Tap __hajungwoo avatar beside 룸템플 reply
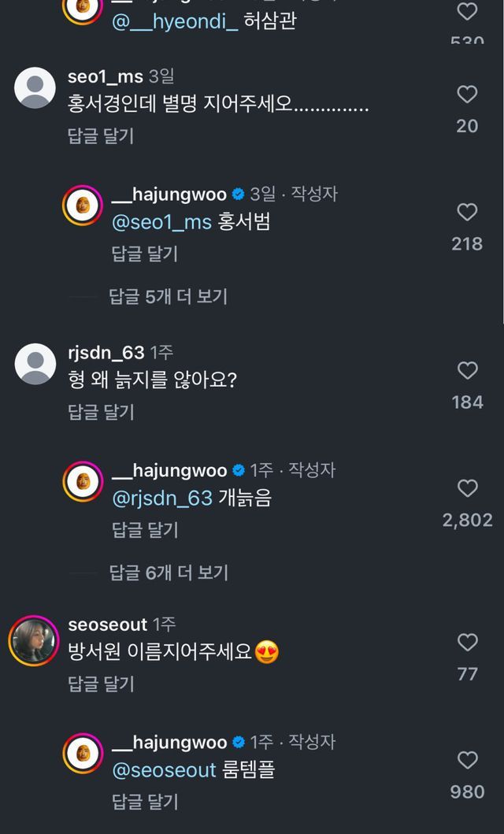The height and width of the screenshot is (834, 504). click(x=83, y=754)
